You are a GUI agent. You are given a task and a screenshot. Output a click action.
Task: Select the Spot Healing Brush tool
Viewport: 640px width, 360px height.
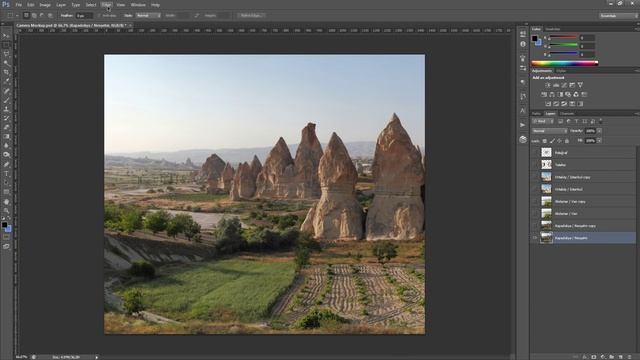coord(6,91)
